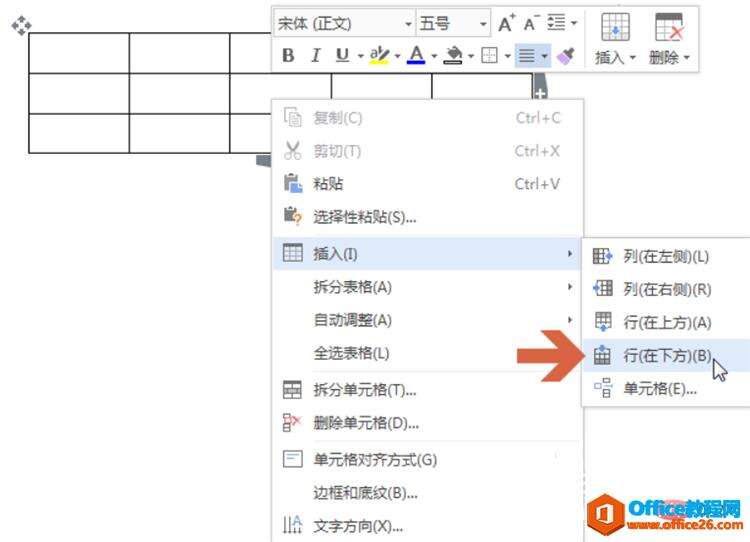Open 拆分表格(A) submenu entry
The width and height of the screenshot is (750, 542).
428,287
